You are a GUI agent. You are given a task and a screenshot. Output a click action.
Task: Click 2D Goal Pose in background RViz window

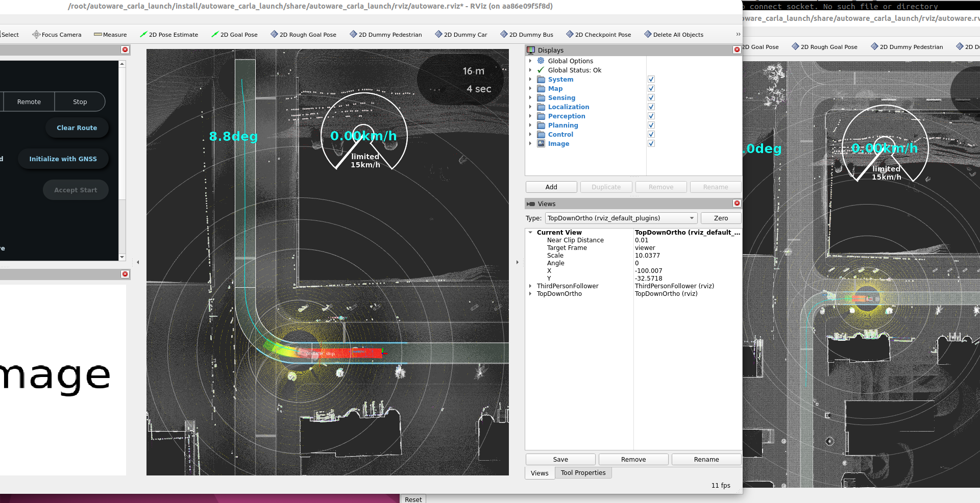[x=761, y=47]
